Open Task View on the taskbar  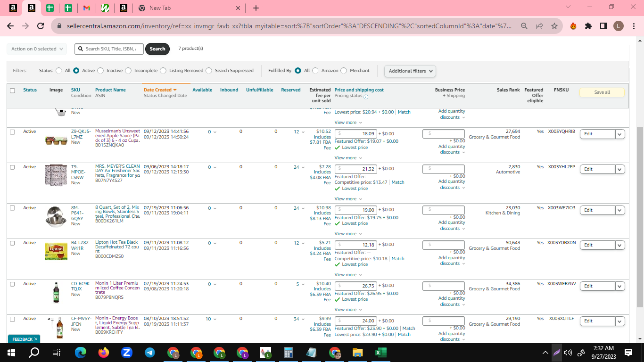tap(57, 352)
